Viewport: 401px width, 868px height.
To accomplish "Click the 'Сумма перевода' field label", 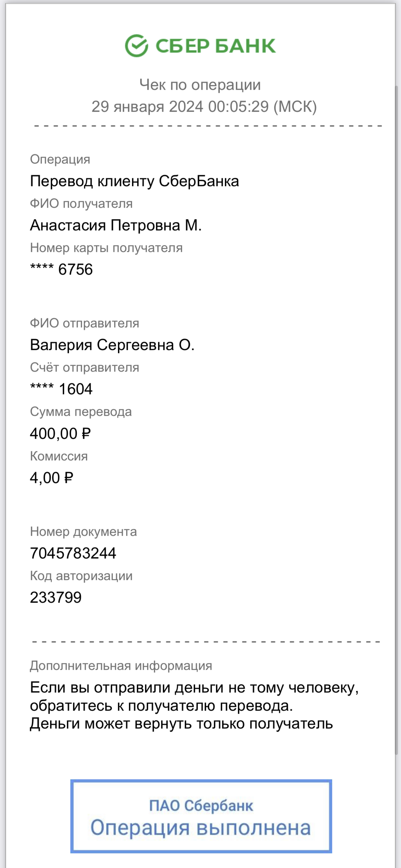I will point(81,412).
